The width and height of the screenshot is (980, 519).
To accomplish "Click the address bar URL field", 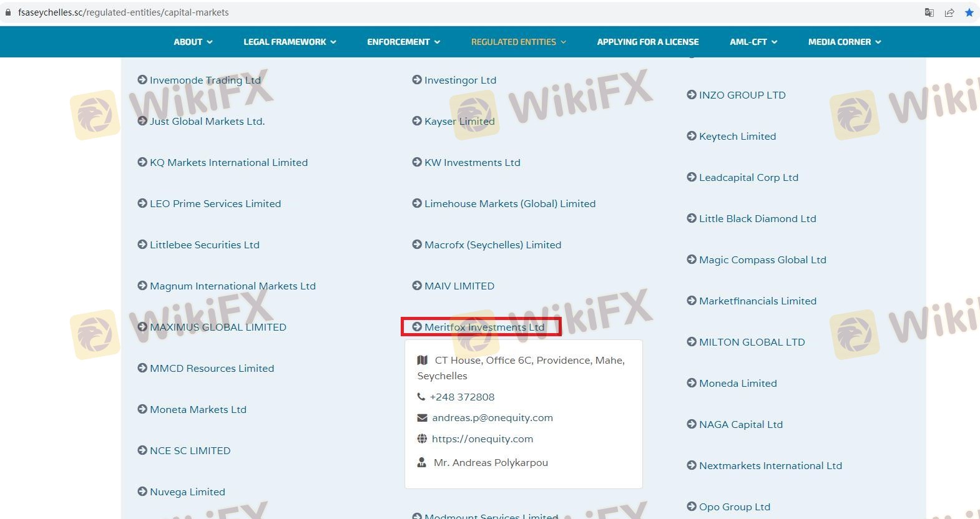I will [437, 12].
